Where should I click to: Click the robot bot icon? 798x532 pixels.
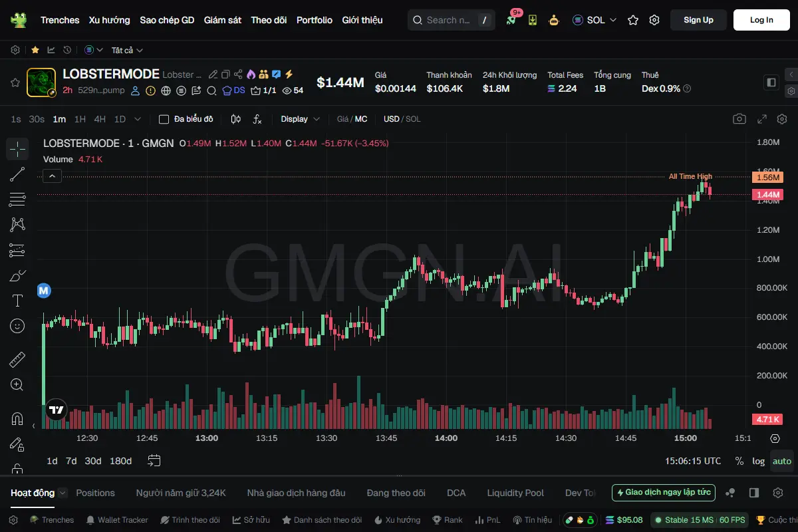(554, 20)
